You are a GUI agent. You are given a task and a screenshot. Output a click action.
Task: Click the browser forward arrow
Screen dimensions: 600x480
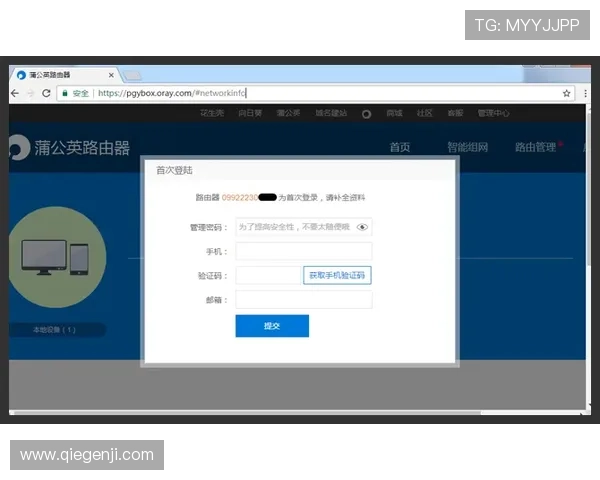coord(31,93)
